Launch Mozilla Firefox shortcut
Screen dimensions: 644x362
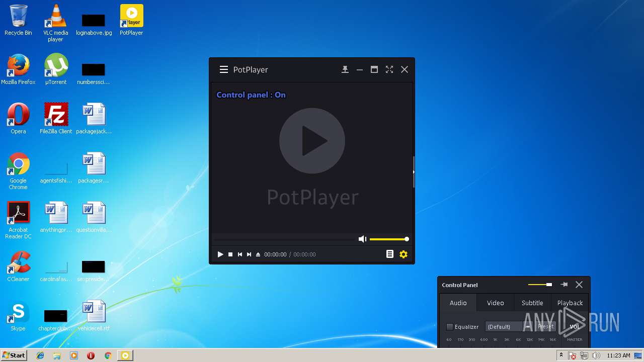[x=18, y=69]
